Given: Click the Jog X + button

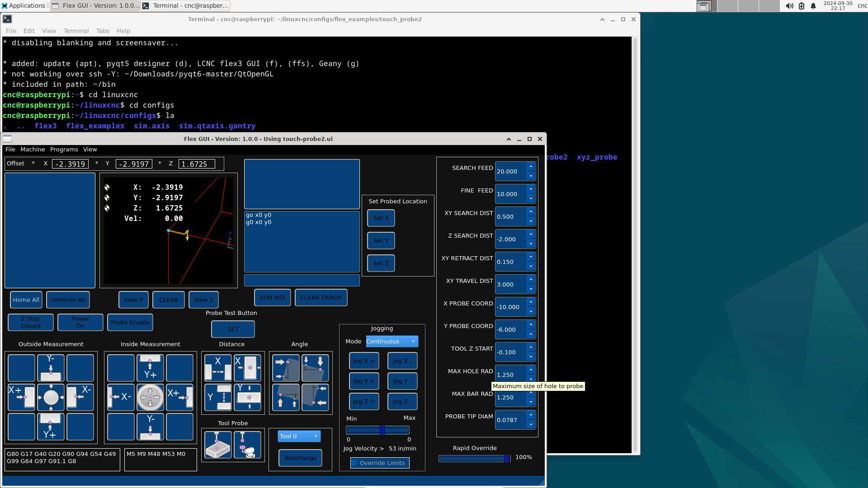Looking at the screenshot, I should pos(364,361).
